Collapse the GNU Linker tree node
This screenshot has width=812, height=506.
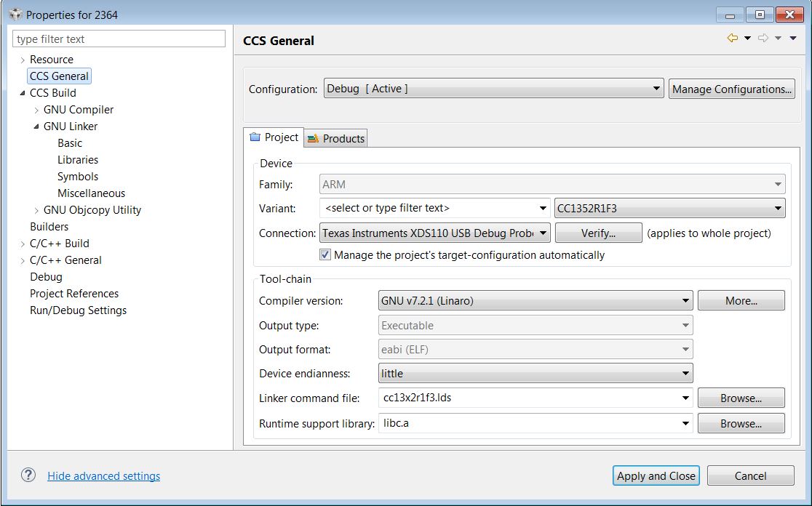click(x=36, y=126)
